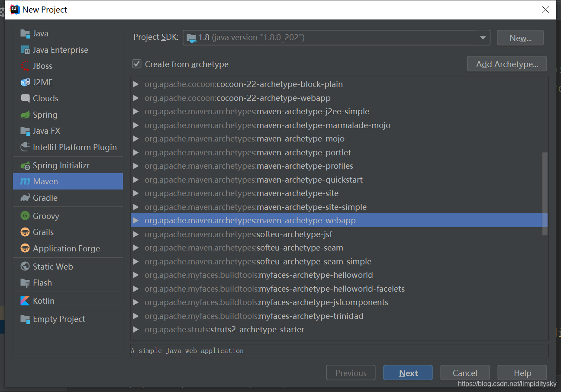
Task: Expand cocoon-22-archetype-block-plain archetype
Action: point(136,84)
